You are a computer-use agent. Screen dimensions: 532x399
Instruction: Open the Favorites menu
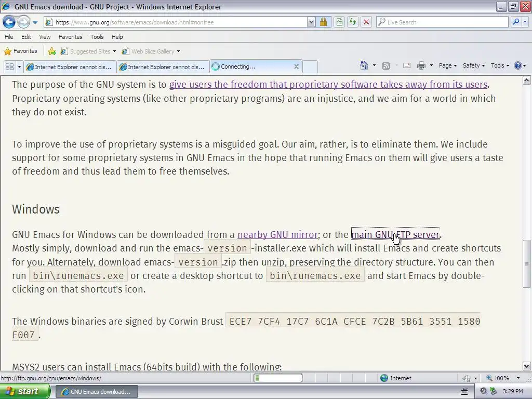tap(70, 37)
